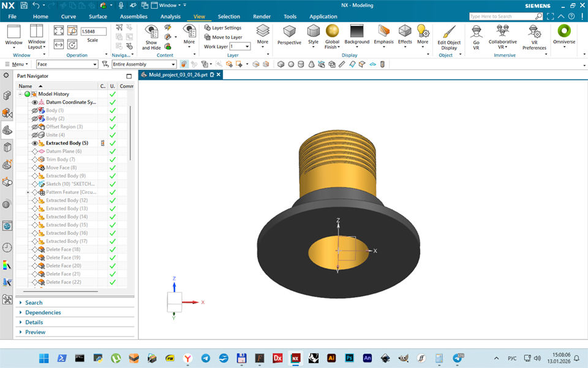Click the Scale value input field
Screen dimensions: 588x368
[x=93, y=31]
